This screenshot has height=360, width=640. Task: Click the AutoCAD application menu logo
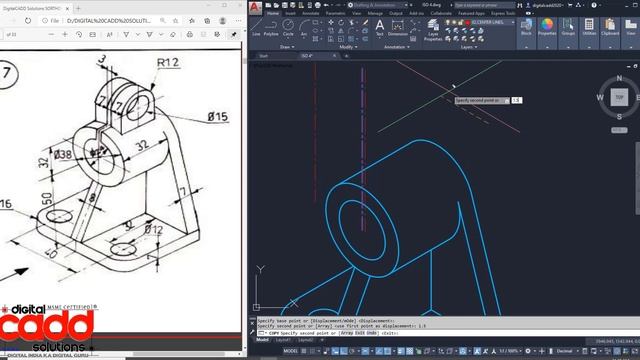pos(255,7)
